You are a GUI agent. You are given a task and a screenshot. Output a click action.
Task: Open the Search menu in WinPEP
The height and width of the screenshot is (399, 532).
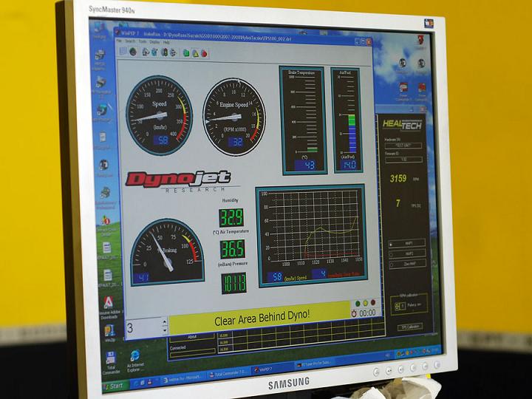[130, 41]
